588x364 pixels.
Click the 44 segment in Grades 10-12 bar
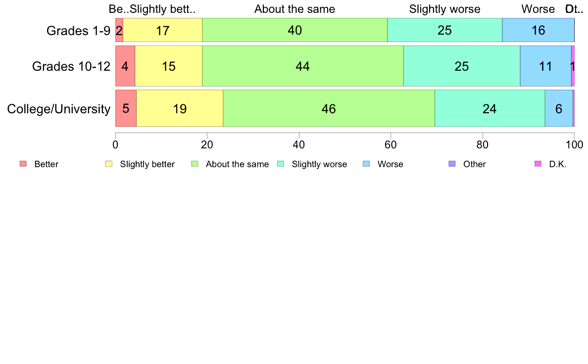coord(303,66)
